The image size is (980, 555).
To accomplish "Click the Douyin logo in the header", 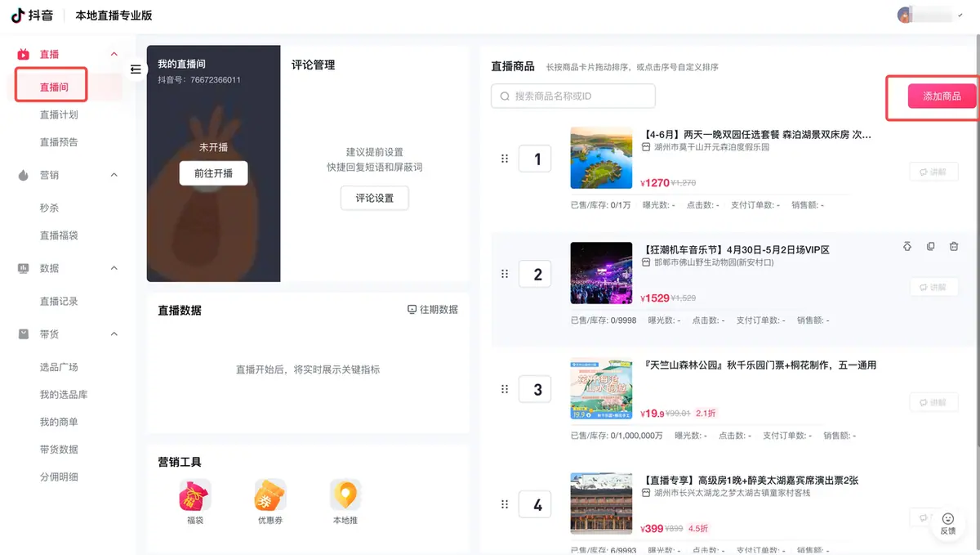I will pyautogui.click(x=33, y=16).
